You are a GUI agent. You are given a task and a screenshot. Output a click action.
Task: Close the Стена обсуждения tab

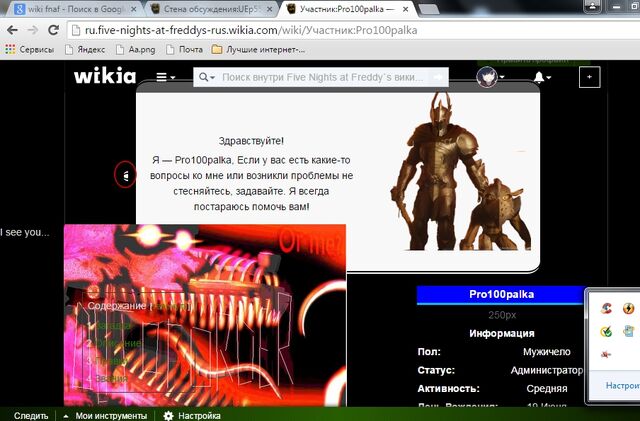[269, 9]
